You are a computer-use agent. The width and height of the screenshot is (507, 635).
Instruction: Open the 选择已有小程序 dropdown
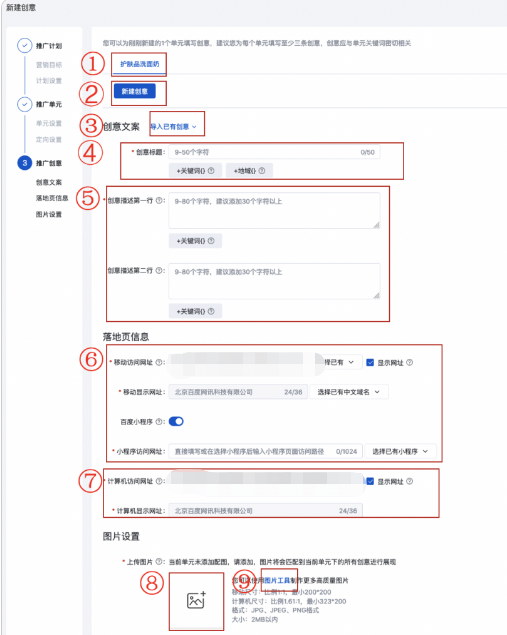[400, 451]
